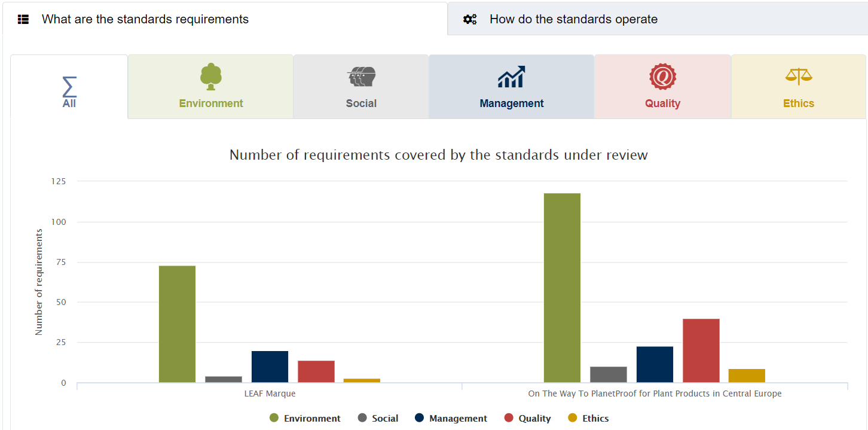Click LEAF Marque green Environment bar

click(177, 324)
